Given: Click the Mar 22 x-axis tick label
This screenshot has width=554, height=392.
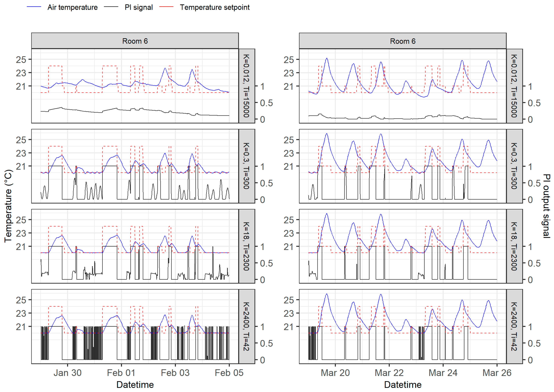Looking at the screenshot, I should coord(389,373).
